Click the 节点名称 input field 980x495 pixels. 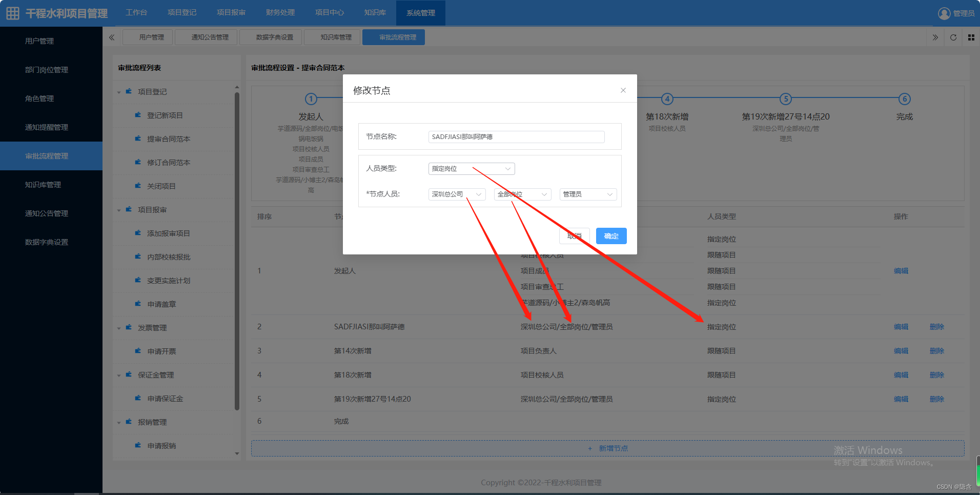[x=516, y=137]
